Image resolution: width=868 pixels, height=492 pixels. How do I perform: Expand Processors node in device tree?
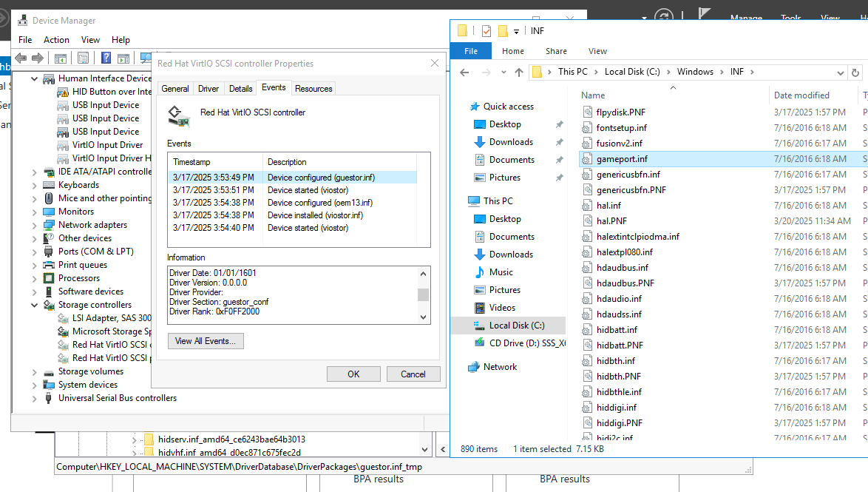point(34,278)
